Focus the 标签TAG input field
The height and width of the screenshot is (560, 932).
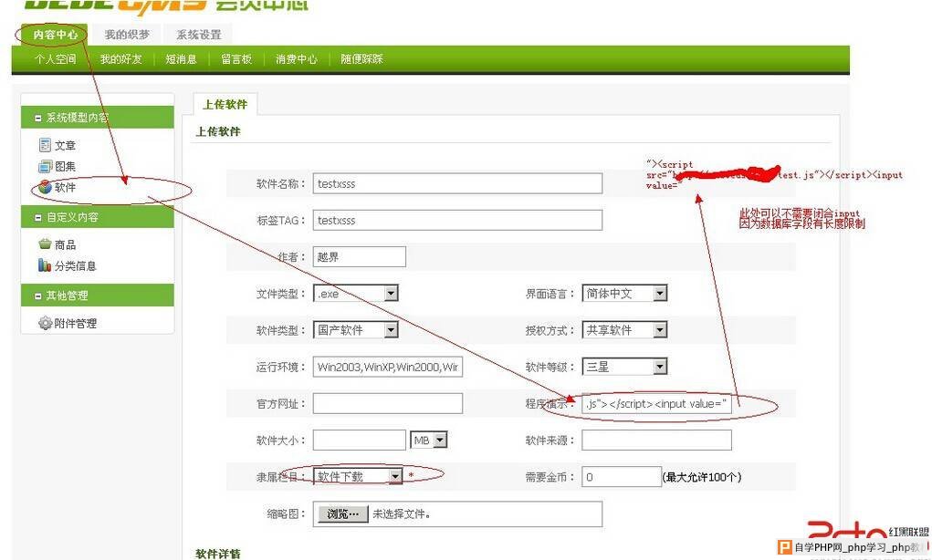point(457,221)
